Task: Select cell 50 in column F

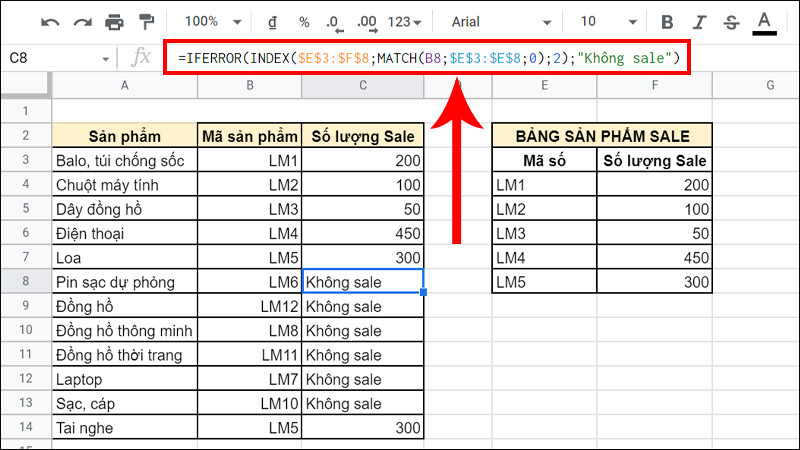Action: (655, 233)
